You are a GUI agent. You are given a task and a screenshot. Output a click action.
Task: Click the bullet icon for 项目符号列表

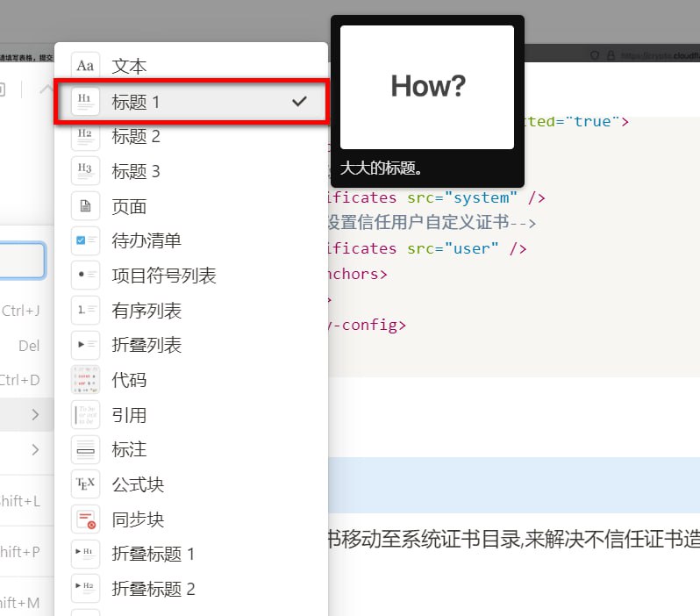tap(85, 276)
